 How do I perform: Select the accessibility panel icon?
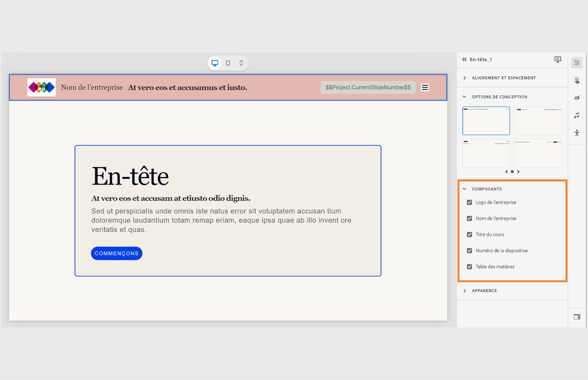click(x=577, y=133)
